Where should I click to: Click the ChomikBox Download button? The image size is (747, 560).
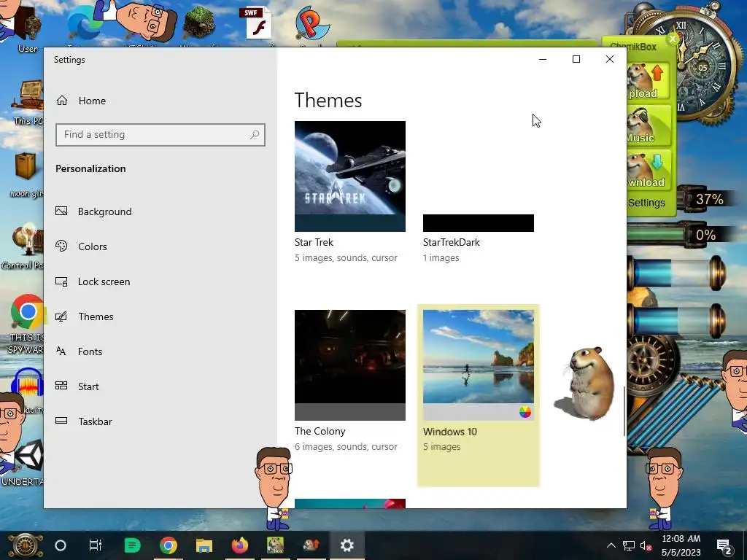pyautogui.click(x=649, y=170)
